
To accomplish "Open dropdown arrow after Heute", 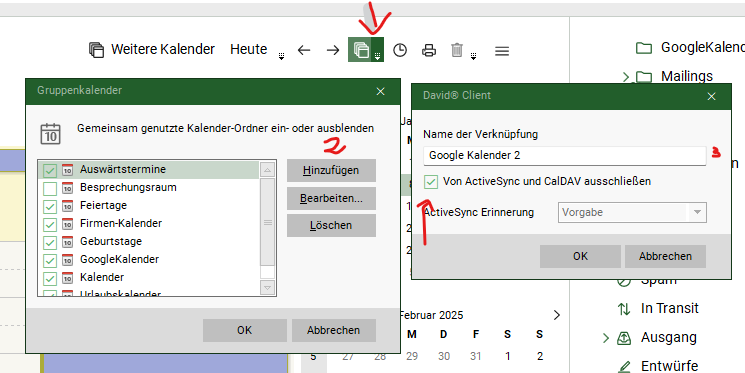I will tap(281, 57).
